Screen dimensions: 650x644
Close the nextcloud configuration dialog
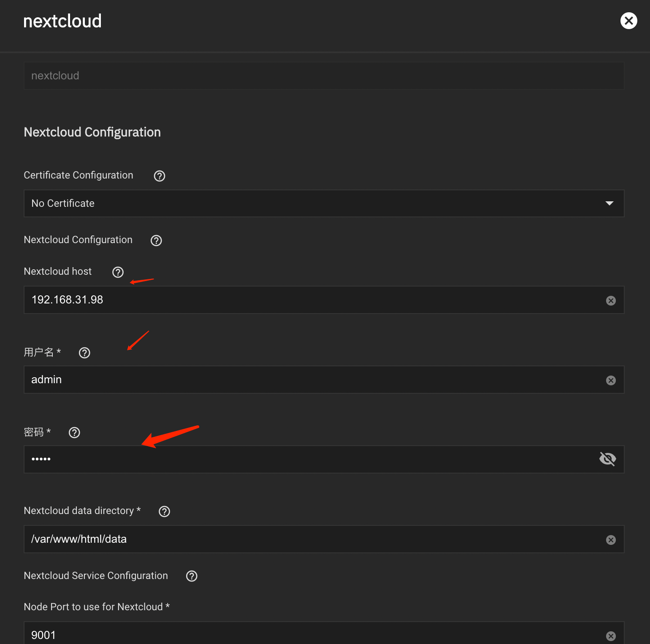click(x=628, y=21)
